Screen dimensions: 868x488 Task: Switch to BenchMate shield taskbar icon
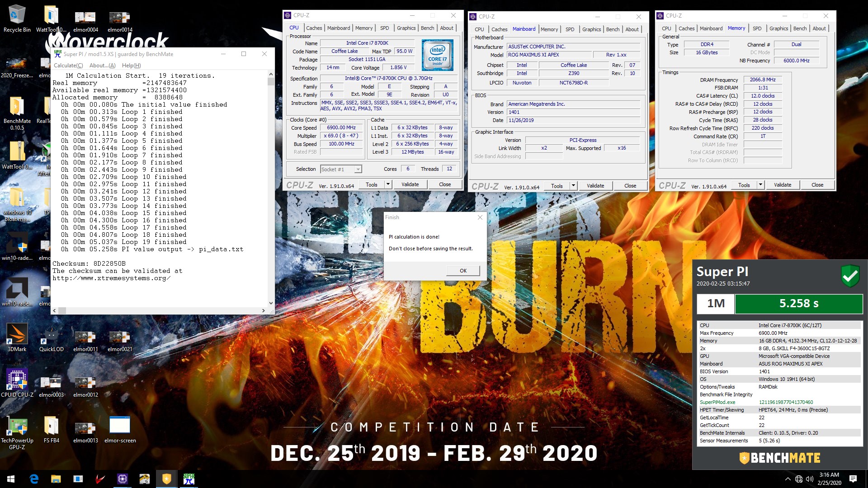pyautogui.click(x=167, y=479)
